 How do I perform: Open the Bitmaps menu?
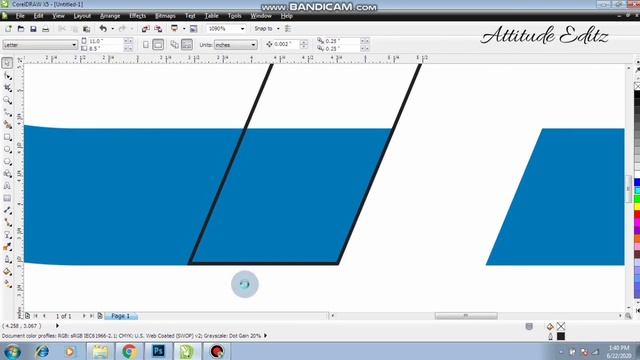pos(165,16)
